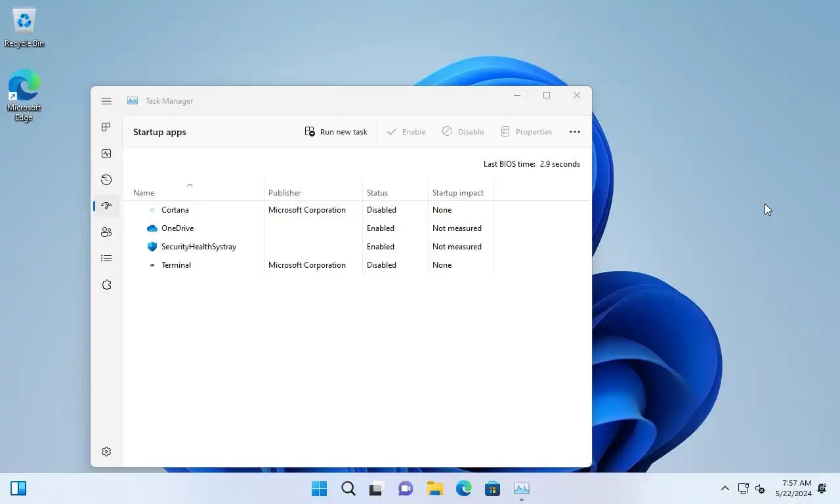Click Run new task button

(x=336, y=132)
